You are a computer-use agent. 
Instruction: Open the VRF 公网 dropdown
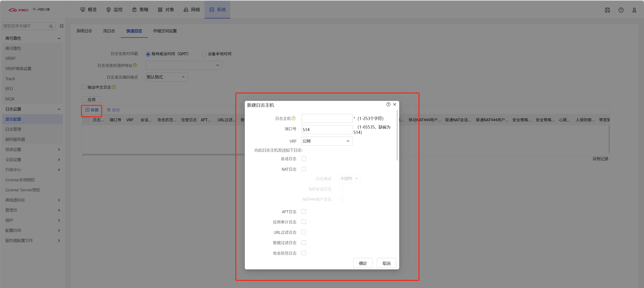[327, 141]
